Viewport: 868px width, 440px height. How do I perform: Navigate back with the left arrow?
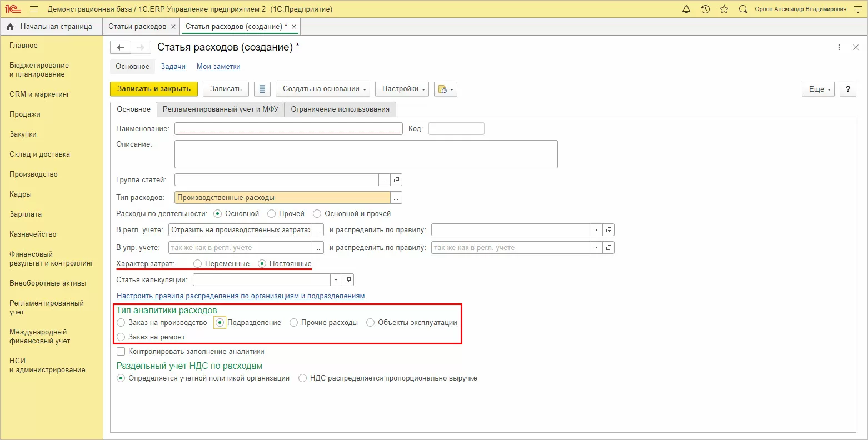(x=121, y=48)
